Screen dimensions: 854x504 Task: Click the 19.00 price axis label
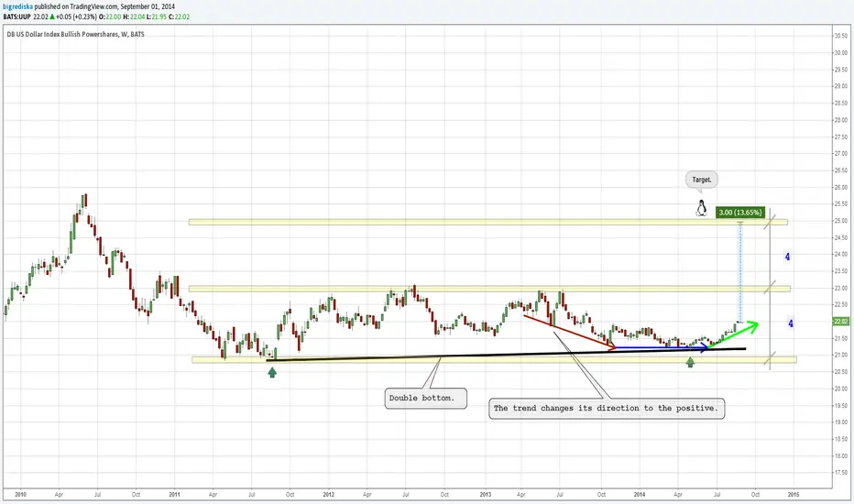[841, 422]
